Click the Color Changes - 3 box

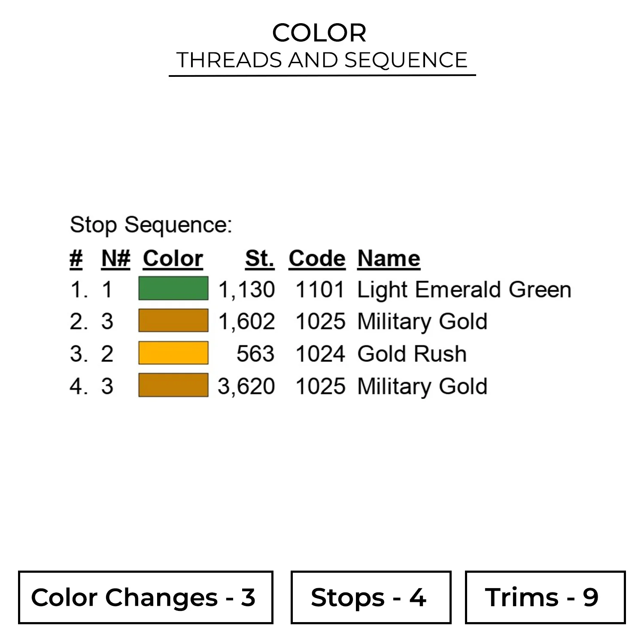146,597
